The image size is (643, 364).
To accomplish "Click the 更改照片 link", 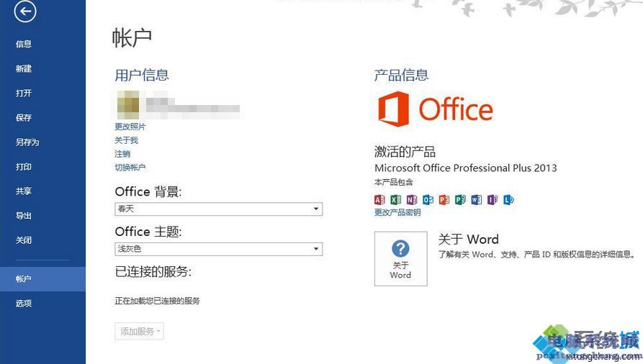I will [x=130, y=127].
